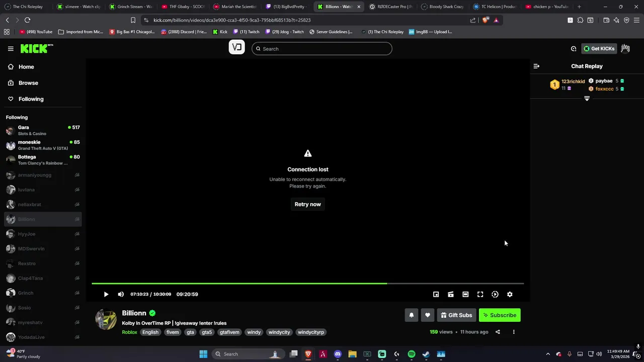Switch to theater mode
The image size is (644, 362).
pos(465,294)
